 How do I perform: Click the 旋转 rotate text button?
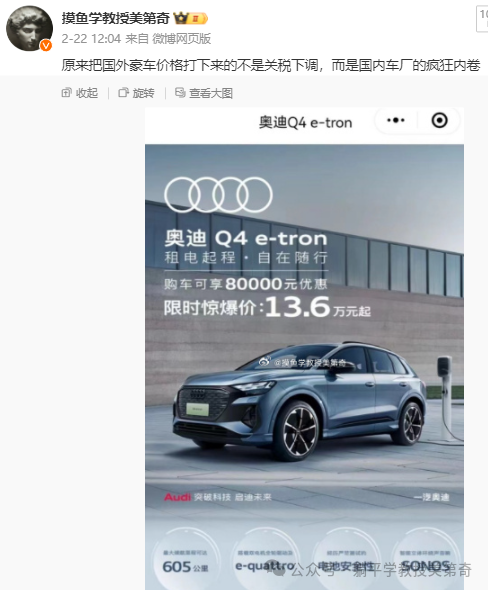pyautogui.click(x=143, y=93)
